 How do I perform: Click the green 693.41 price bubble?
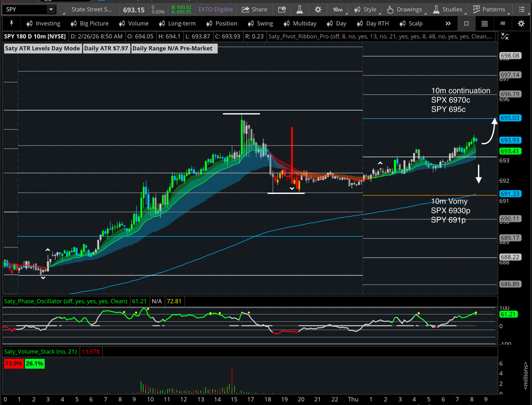tap(509, 151)
